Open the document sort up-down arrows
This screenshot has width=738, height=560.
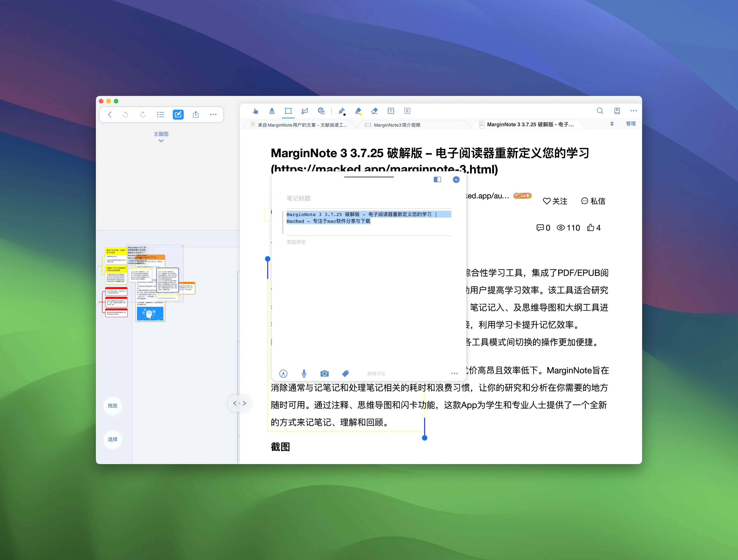[x=612, y=124]
